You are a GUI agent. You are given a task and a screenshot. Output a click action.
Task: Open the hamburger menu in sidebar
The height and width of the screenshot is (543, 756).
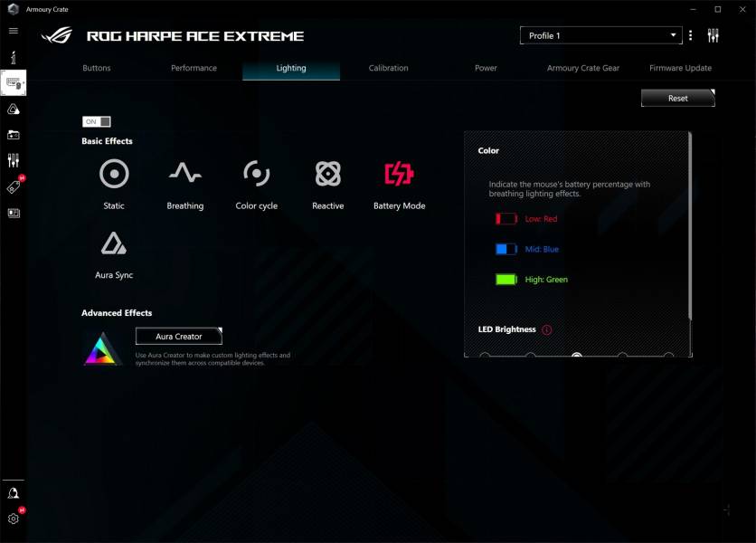[14, 31]
